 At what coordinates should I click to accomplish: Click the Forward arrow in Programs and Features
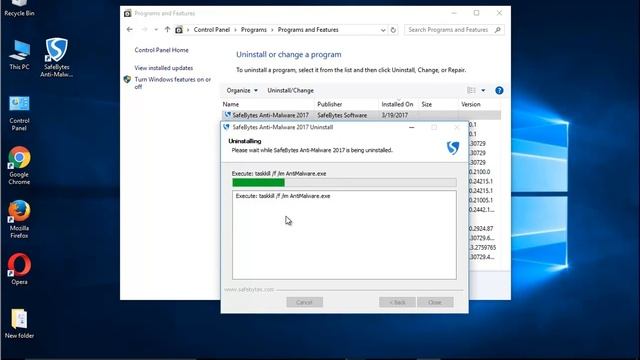[x=144, y=29]
